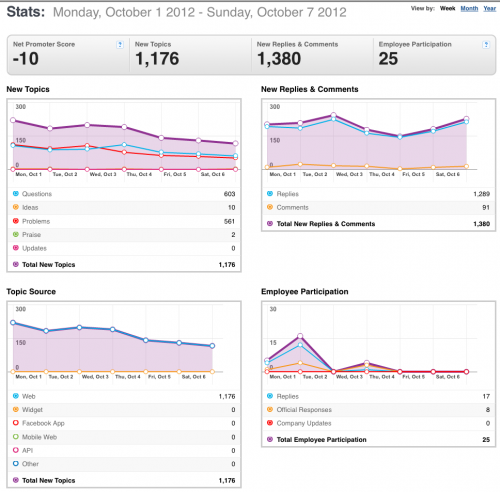This screenshot has height=492, width=500.
Task: Toggle the Problems series legend marker
Action: 16,221
